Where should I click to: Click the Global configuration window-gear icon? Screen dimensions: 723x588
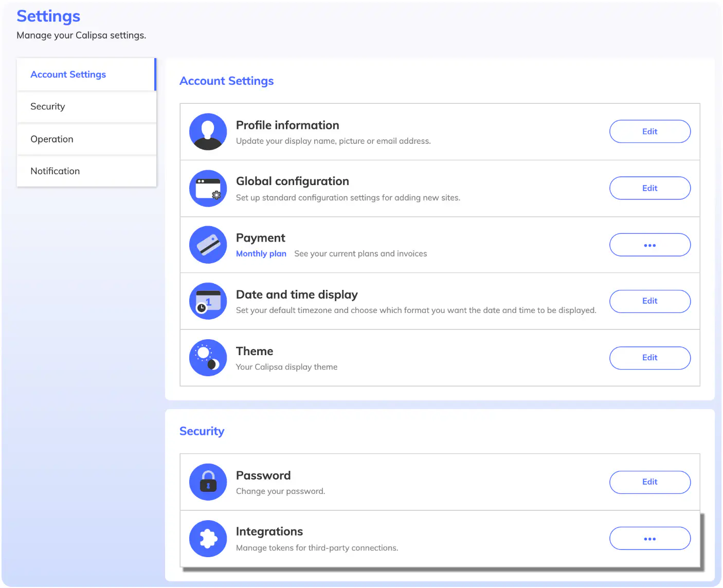208,188
